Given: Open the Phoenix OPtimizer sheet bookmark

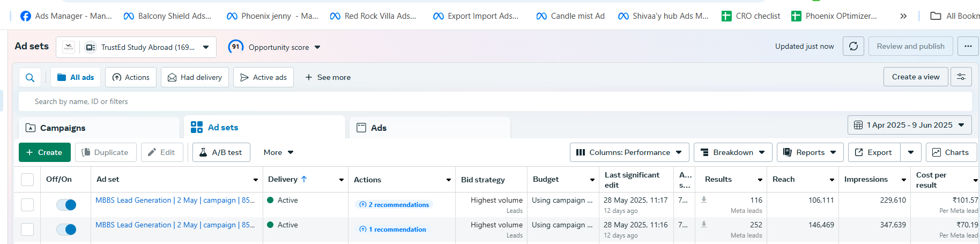Looking at the screenshot, I should (834, 16).
